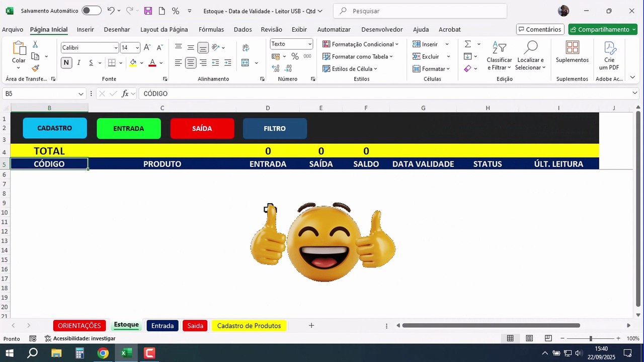Open Windows taskbar search

coord(32,353)
